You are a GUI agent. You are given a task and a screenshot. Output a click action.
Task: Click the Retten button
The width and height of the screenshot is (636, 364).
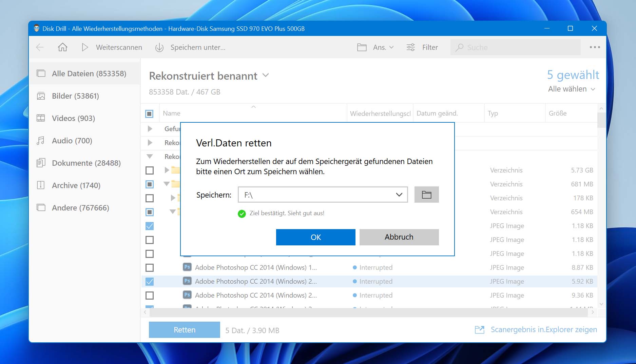[184, 330]
